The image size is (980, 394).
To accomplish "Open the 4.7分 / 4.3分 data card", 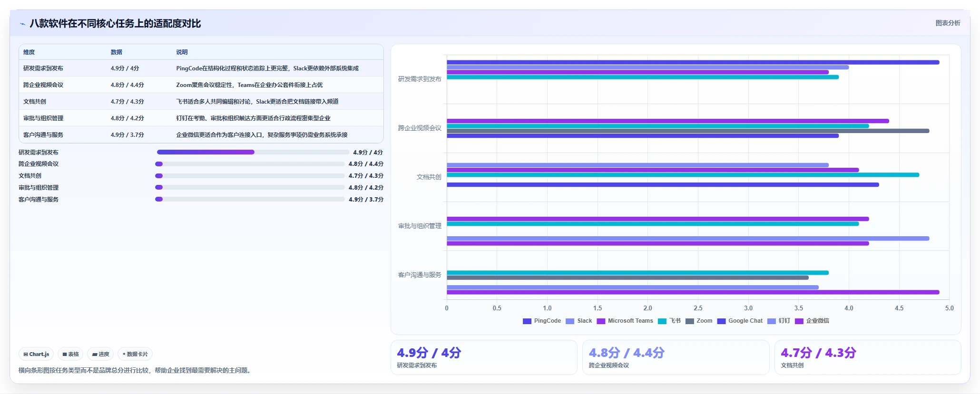I will point(868,357).
